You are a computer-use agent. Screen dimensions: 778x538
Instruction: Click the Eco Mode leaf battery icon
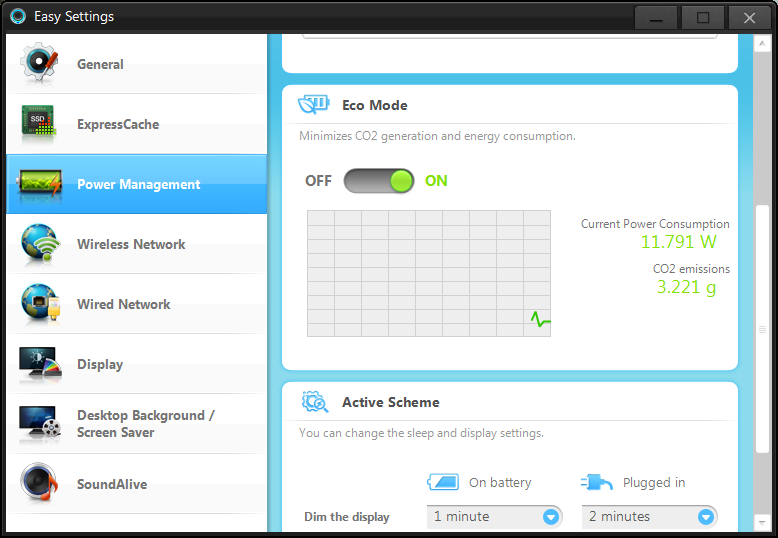314,105
